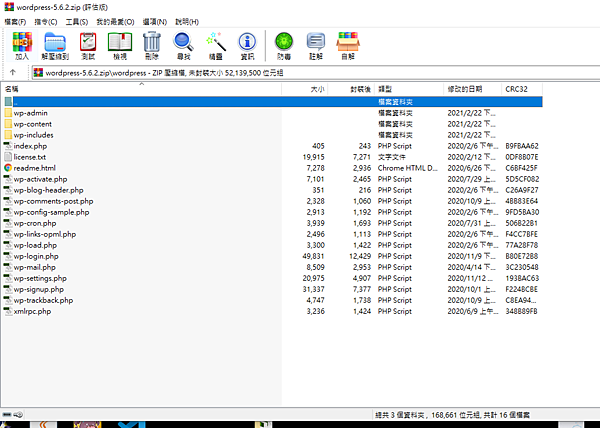Viewport: 600px width, 428px height.
Task: Select the parent folder '..' row
Action: click(273, 102)
